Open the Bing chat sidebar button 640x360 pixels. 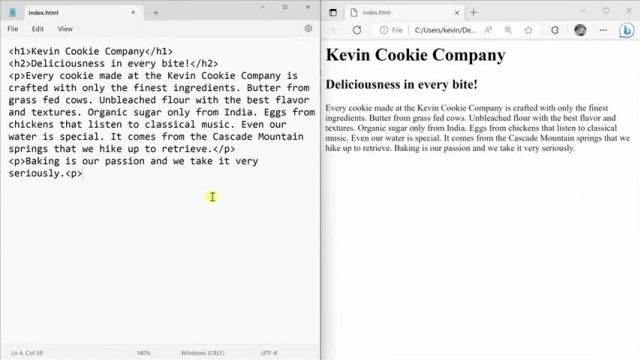click(627, 30)
